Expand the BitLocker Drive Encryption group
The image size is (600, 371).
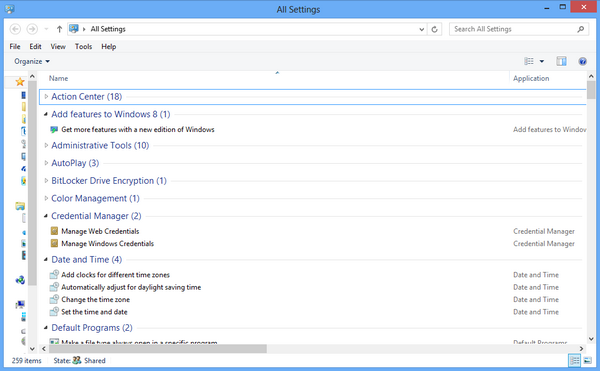[x=46, y=181]
